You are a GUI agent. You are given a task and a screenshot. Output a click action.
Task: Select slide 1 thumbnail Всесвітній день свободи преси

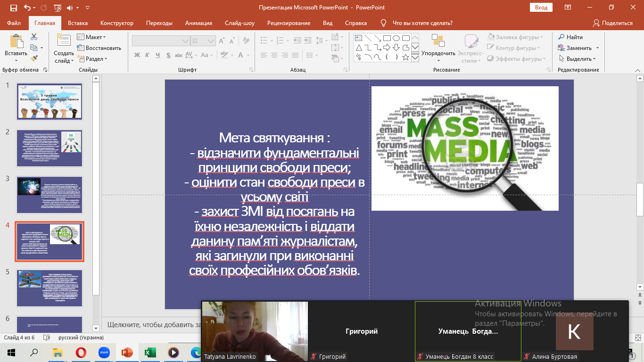click(x=50, y=101)
